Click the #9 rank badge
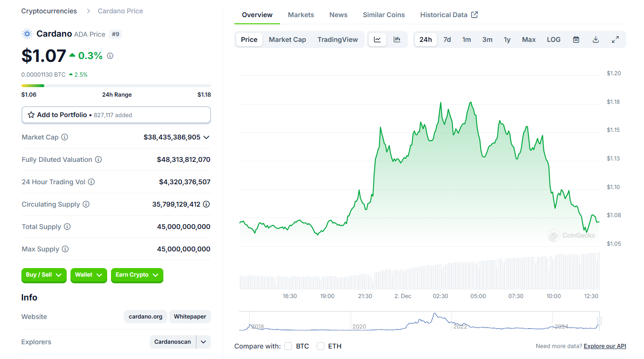Image resolution: width=644 pixels, height=359 pixels. 115,34
